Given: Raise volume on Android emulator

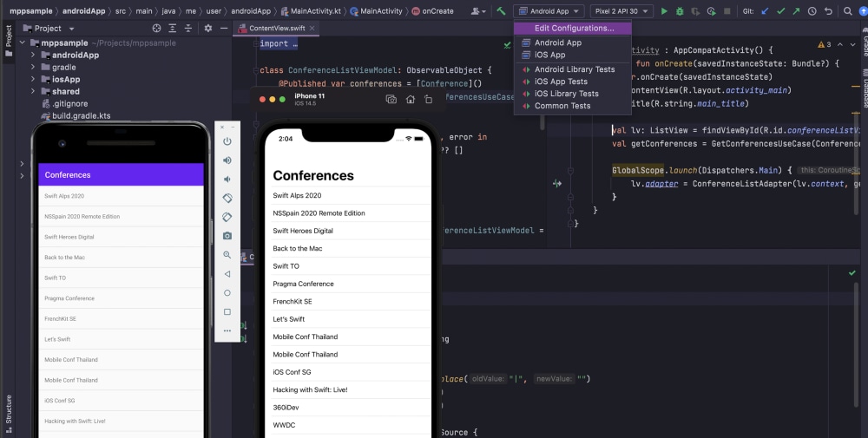Looking at the screenshot, I should point(227,160).
